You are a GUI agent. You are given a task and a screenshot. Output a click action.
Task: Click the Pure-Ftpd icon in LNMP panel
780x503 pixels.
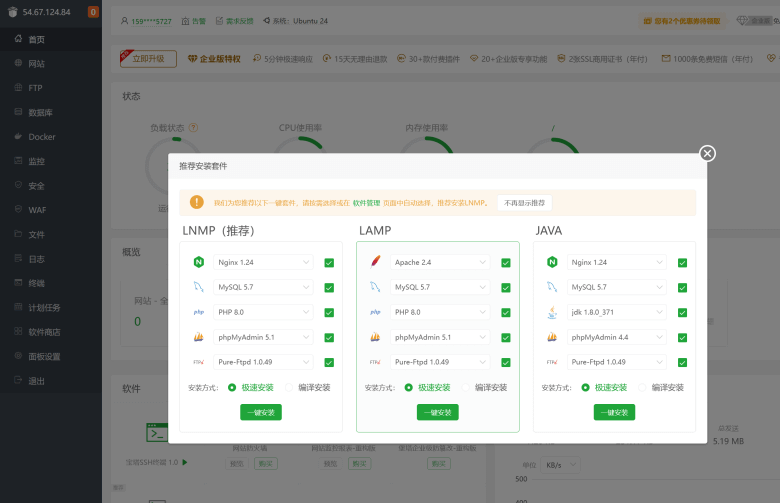pyautogui.click(x=198, y=362)
